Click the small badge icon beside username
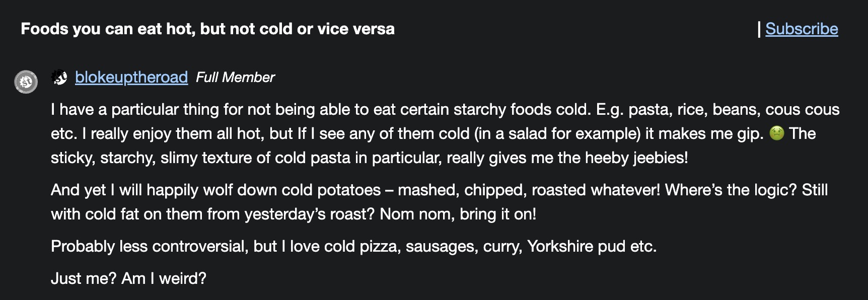Viewport: 868px width, 300px height. (x=59, y=78)
